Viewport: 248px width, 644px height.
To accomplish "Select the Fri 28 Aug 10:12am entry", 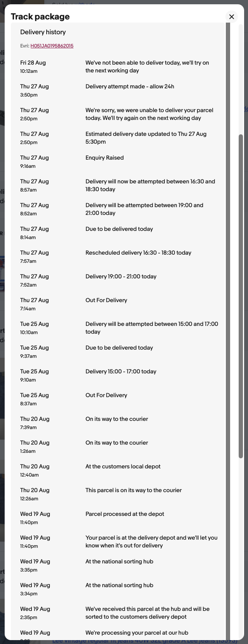I will coord(120,67).
